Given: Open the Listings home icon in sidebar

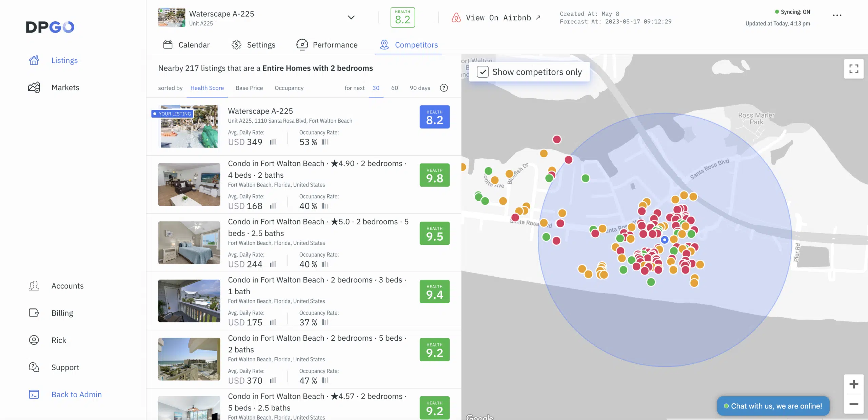Looking at the screenshot, I should [x=34, y=60].
